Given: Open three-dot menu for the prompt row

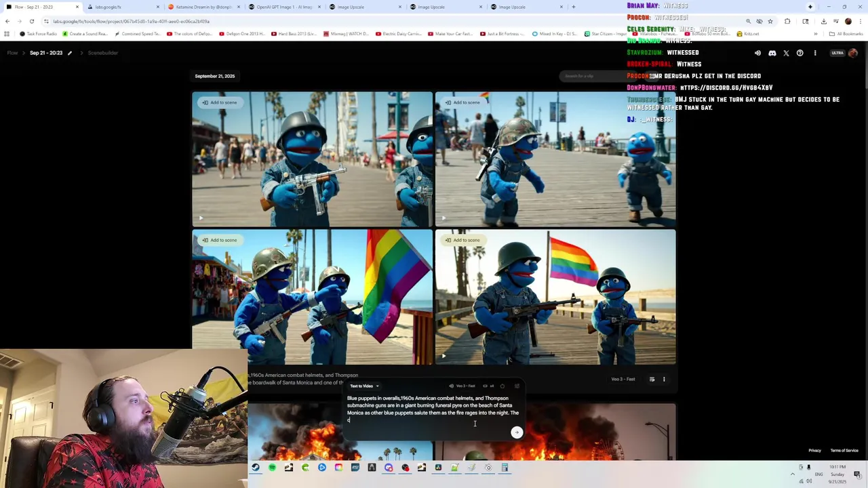Looking at the screenshot, I should click(664, 380).
